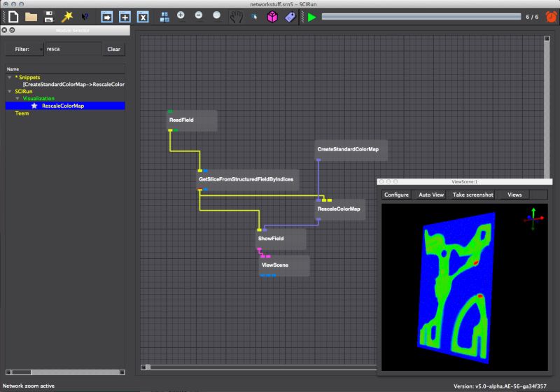
Task: Click the purple tag toolbar icon
Action: 290,17
